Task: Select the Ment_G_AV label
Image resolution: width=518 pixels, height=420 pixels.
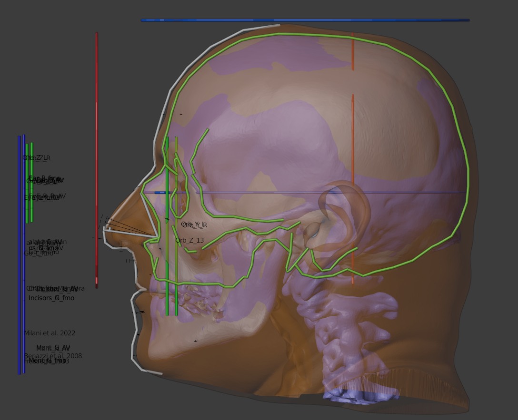Action: click(x=53, y=347)
